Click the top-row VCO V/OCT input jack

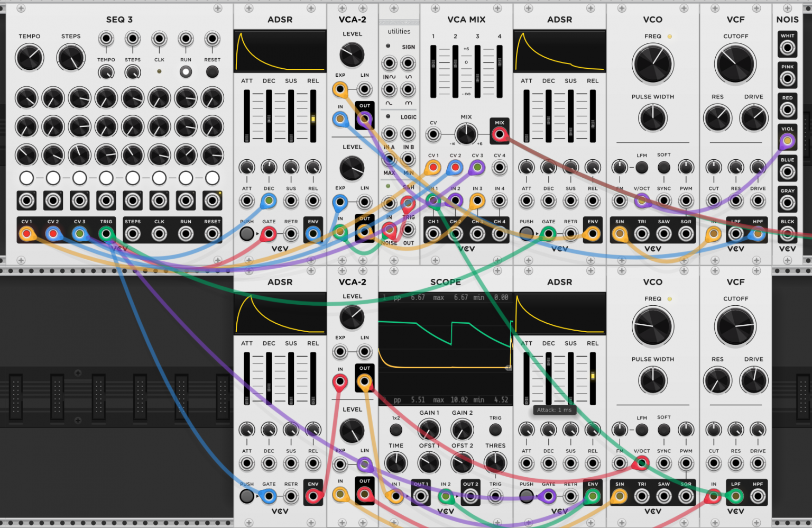click(x=642, y=201)
